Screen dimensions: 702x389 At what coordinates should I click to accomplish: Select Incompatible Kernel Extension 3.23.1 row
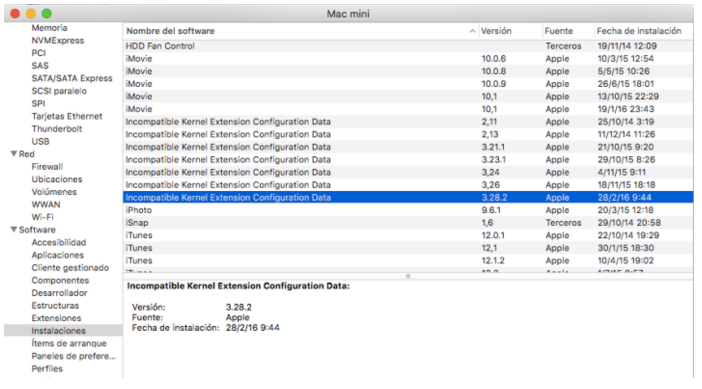408,159
